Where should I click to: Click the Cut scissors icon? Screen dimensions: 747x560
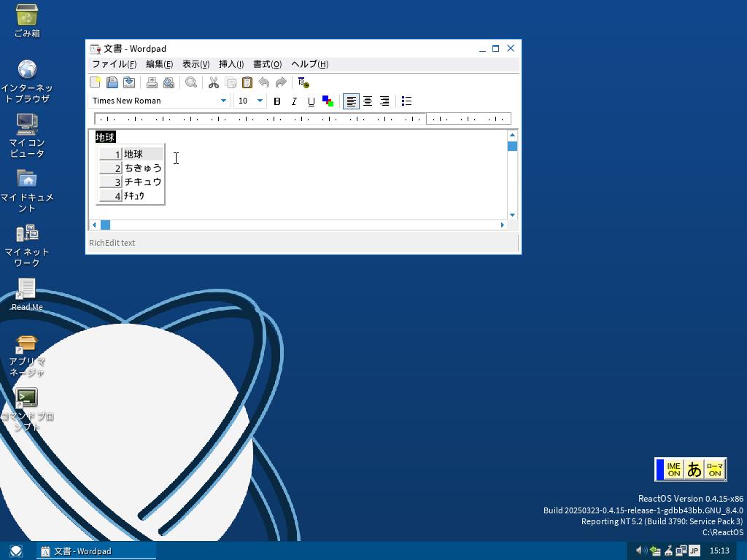click(214, 82)
